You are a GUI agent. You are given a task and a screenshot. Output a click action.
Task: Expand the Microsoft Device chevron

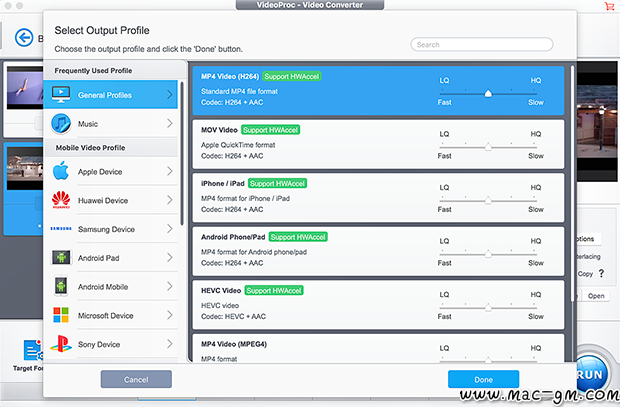[x=170, y=315]
